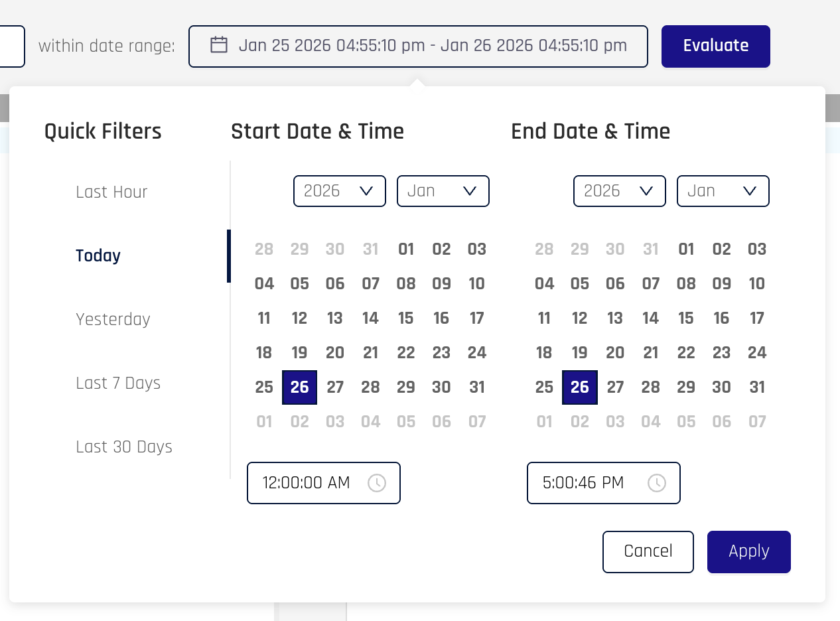Screen dimensions: 840x621
Task: Open the clock picker for the end time
Action: coord(657,483)
